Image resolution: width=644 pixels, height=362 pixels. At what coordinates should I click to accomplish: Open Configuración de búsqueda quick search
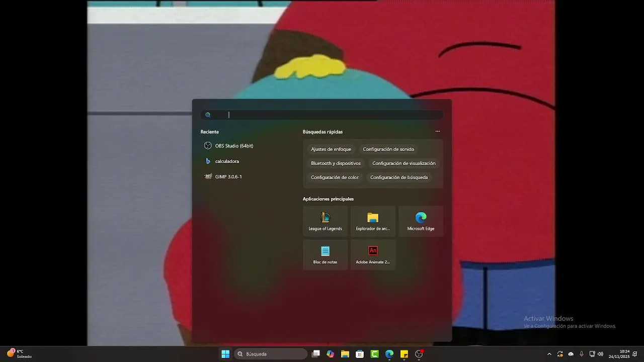point(399,177)
